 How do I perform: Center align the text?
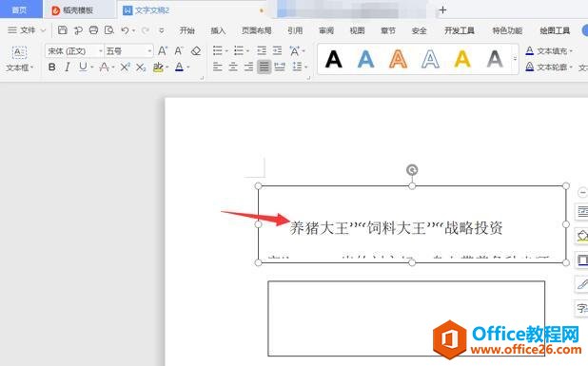click(233, 67)
